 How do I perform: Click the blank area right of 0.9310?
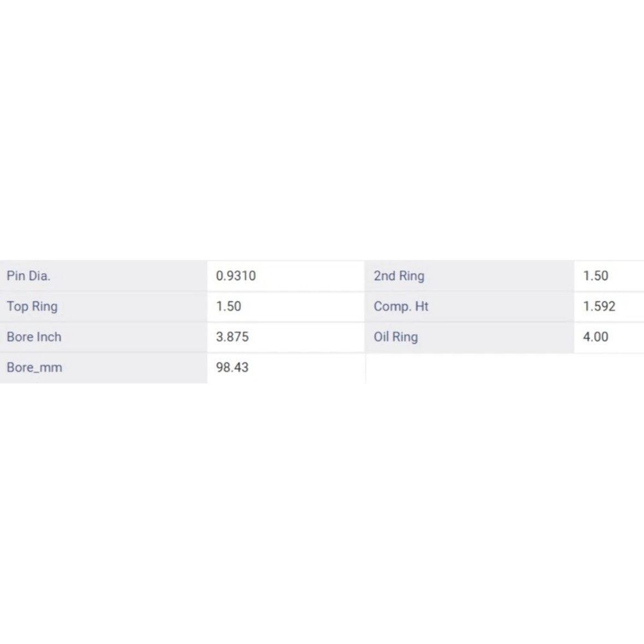pyautogui.click(x=310, y=276)
